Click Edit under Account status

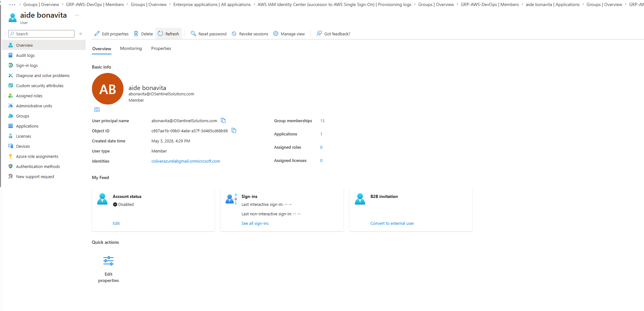point(116,223)
